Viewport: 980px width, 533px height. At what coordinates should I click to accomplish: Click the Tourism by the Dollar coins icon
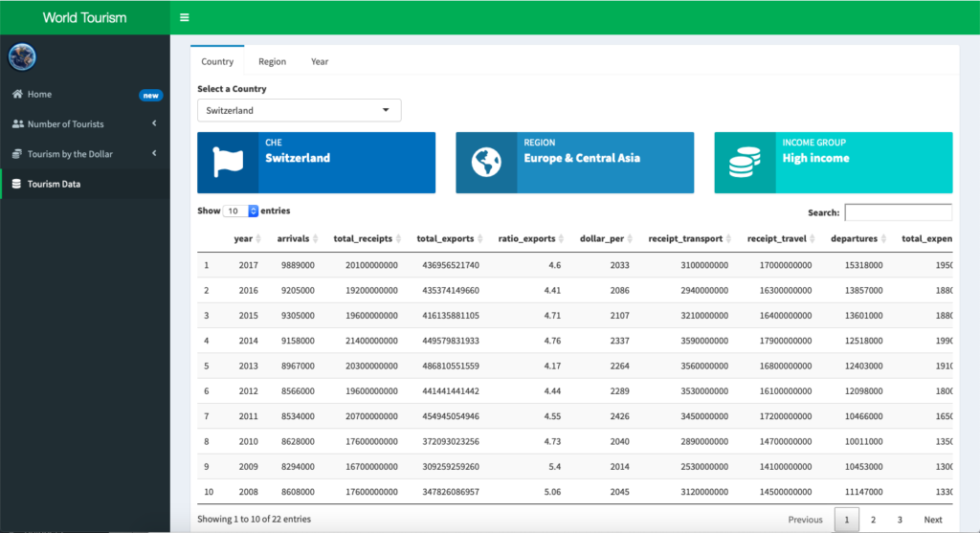[17, 154]
